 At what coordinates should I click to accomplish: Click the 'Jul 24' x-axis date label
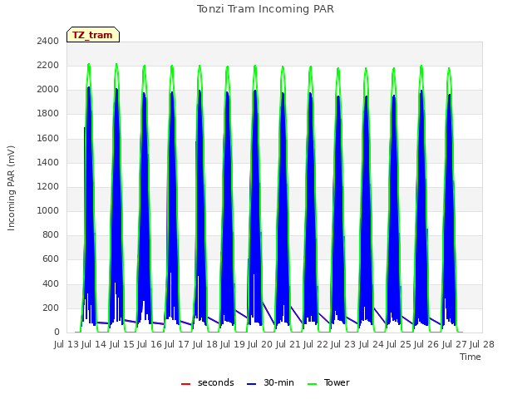point(372,345)
